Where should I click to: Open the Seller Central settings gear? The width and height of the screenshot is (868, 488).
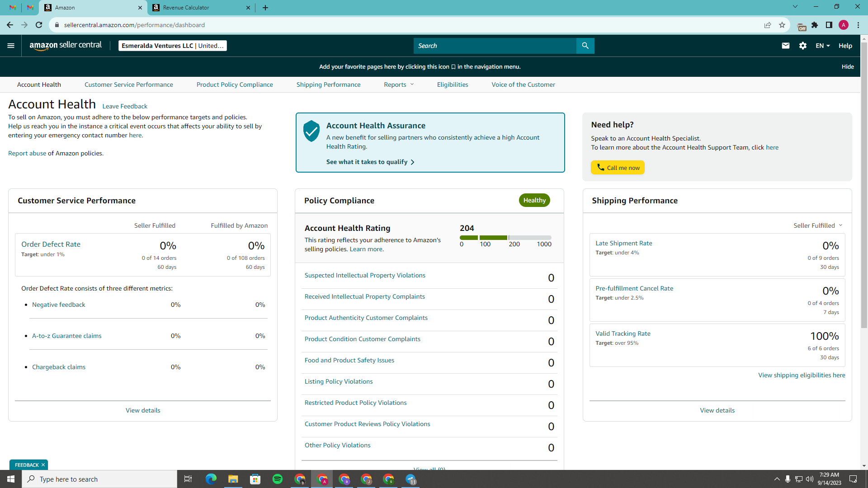[803, 46]
